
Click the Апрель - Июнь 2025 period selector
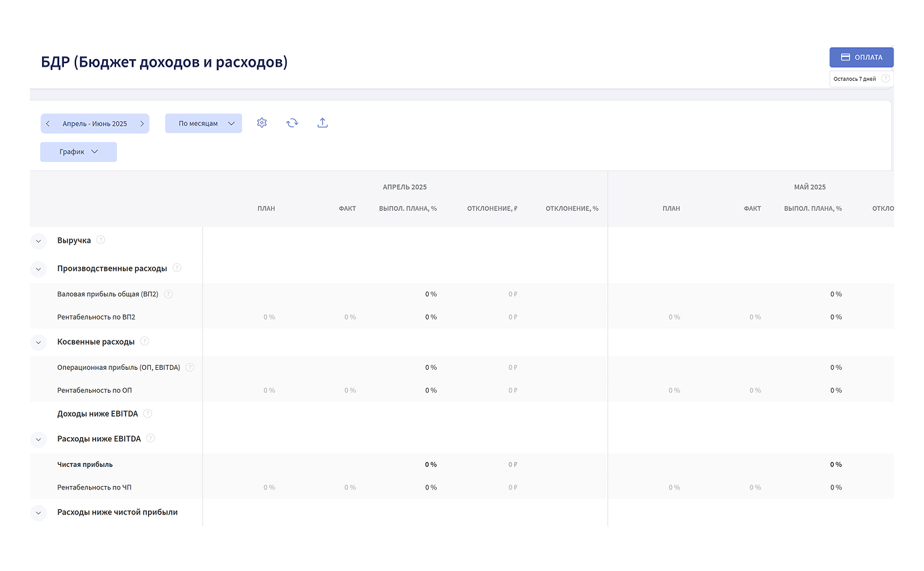(x=94, y=124)
